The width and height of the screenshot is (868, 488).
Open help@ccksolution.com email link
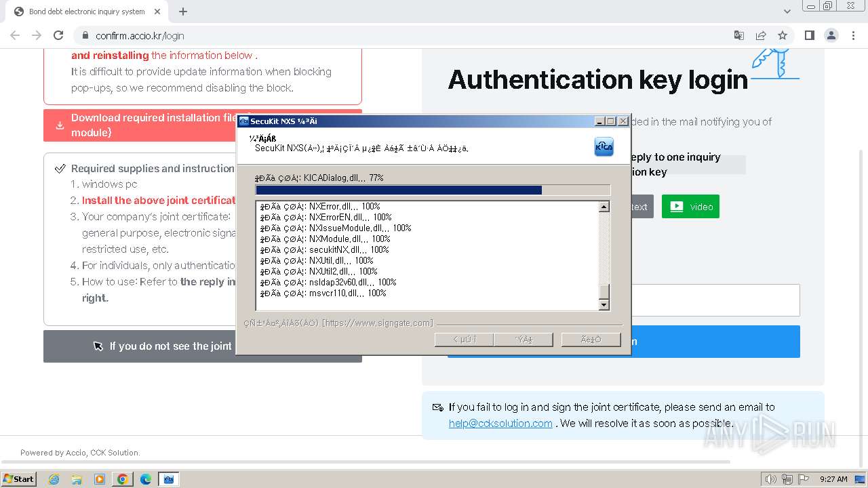tap(500, 423)
